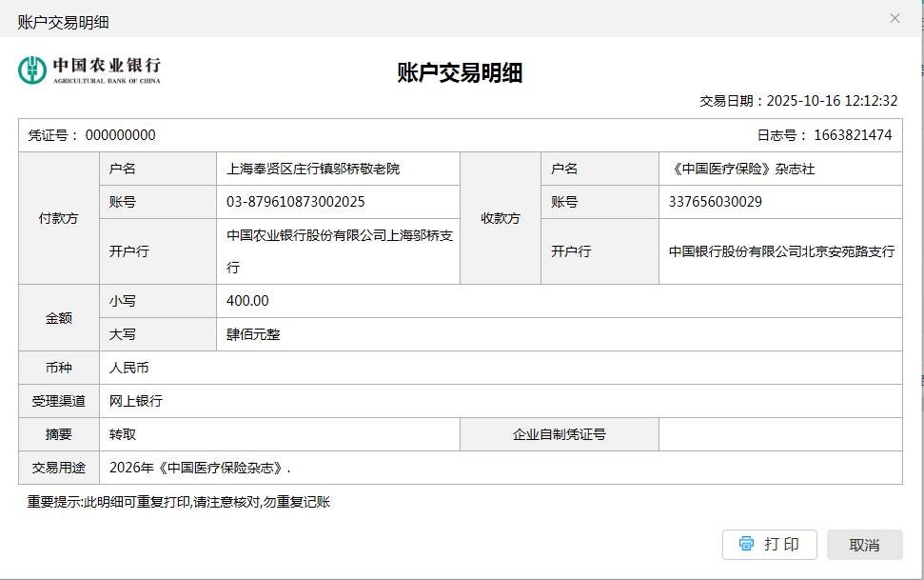Click the Agricultural Bank of China logo

pyautogui.click(x=89, y=70)
